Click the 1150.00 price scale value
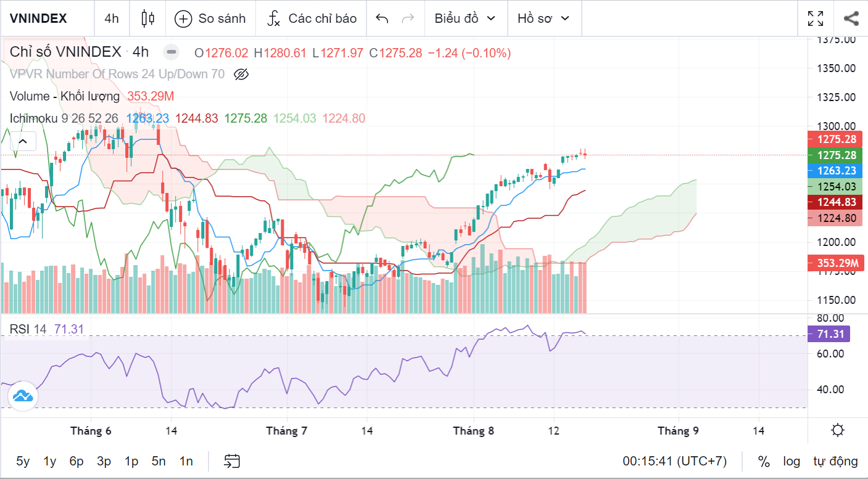The height and width of the screenshot is (479, 868). [x=837, y=300]
